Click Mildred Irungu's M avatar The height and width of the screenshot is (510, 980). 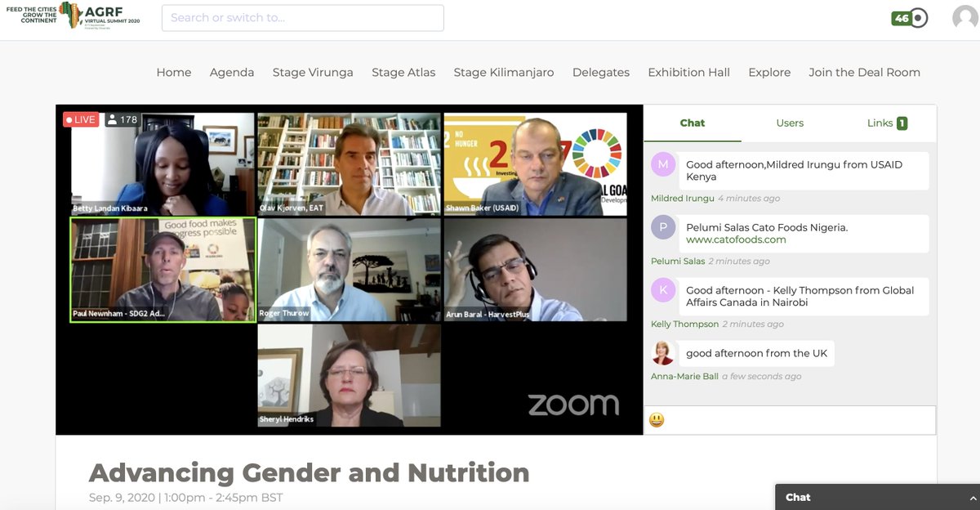tap(663, 164)
